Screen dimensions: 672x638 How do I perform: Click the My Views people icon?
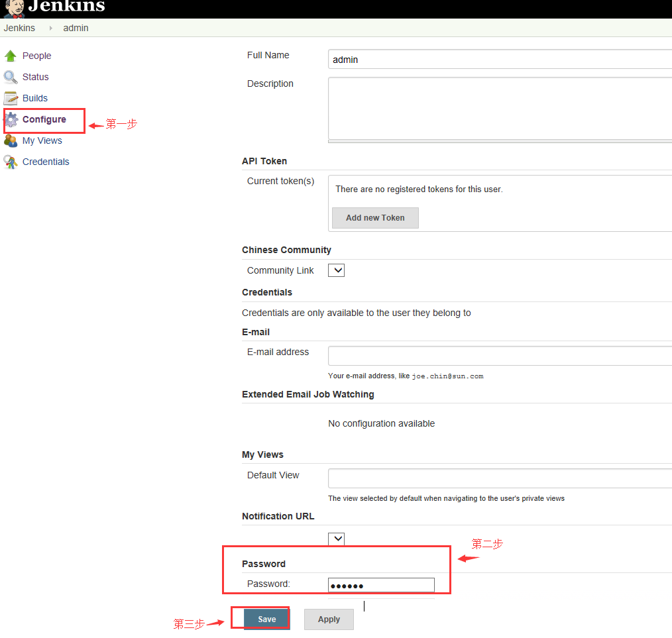coord(11,141)
